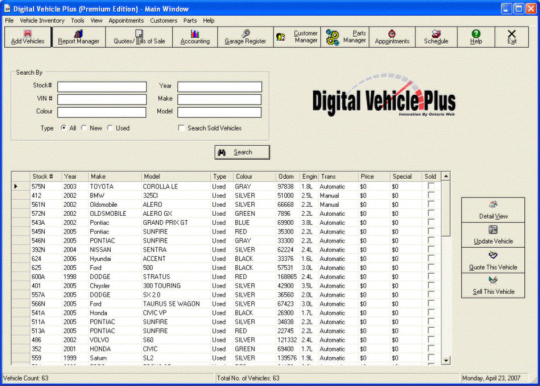Select the TAURUS SE WAGON row

tap(227, 304)
